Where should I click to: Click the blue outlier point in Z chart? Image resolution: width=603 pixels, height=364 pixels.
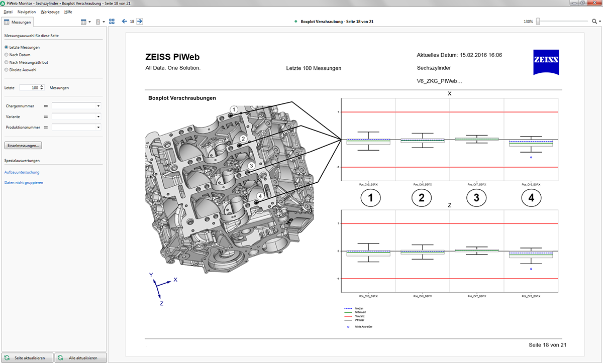click(x=531, y=269)
